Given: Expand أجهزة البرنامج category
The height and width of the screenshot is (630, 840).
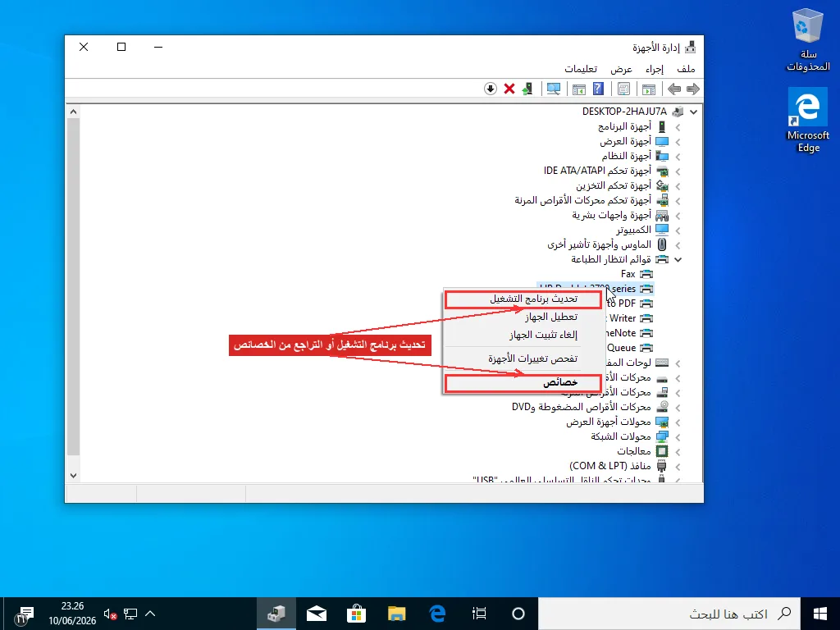Looking at the screenshot, I should pyautogui.click(x=678, y=127).
